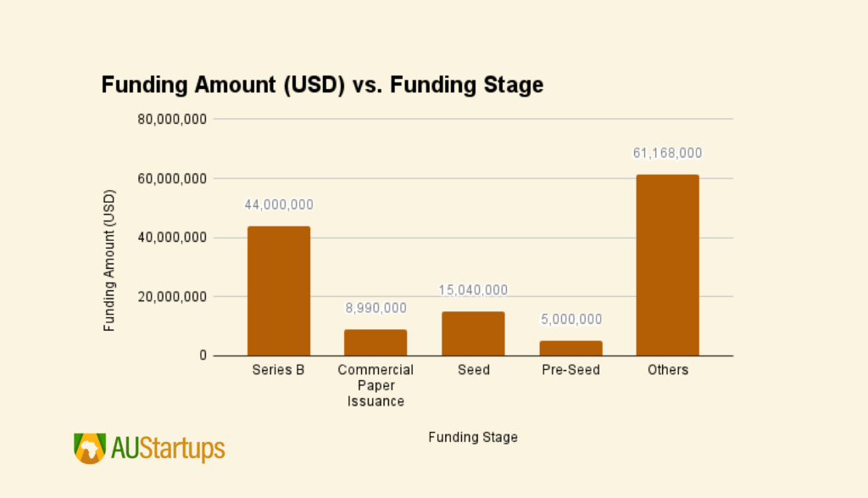This screenshot has width=868, height=498.
Task: Click the Funding Stage x-axis title
Action: click(x=473, y=438)
